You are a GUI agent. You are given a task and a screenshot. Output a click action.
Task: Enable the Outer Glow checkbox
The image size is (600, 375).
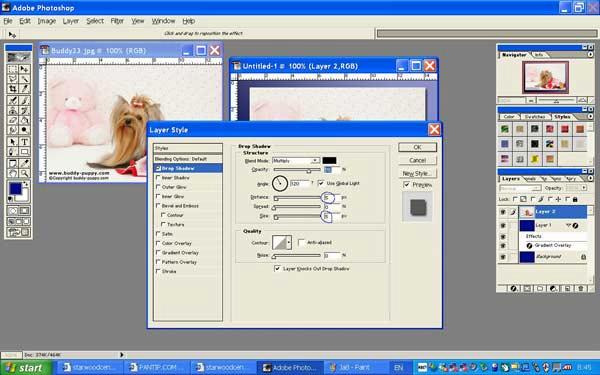[158, 187]
